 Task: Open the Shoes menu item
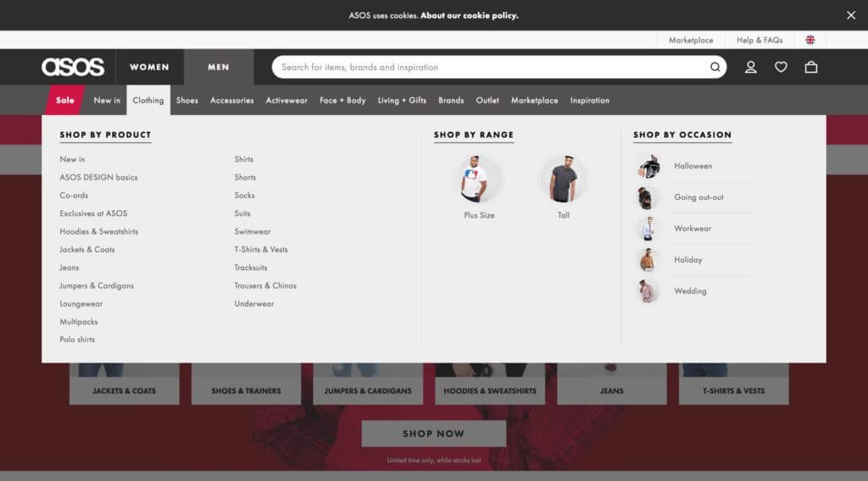pos(187,100)
